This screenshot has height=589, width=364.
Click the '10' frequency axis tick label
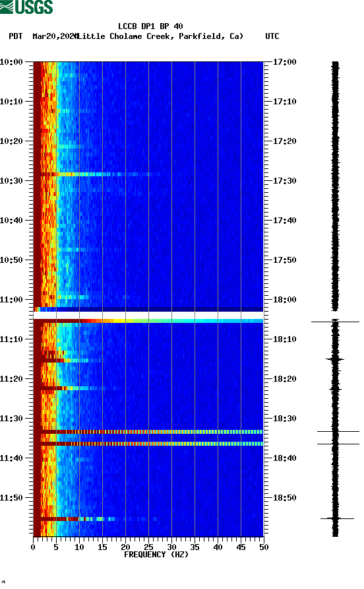79,547
